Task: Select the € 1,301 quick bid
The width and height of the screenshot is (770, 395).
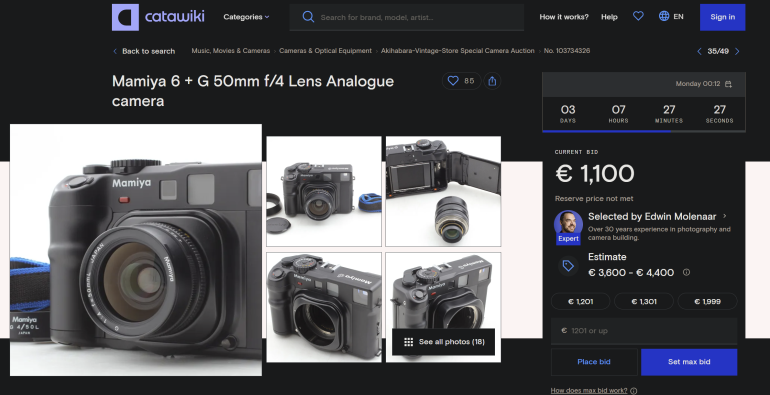Action: (644, 301)
